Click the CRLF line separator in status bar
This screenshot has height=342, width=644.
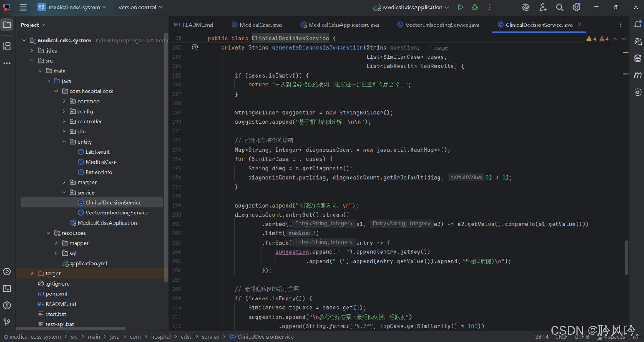tap(561, 336)
